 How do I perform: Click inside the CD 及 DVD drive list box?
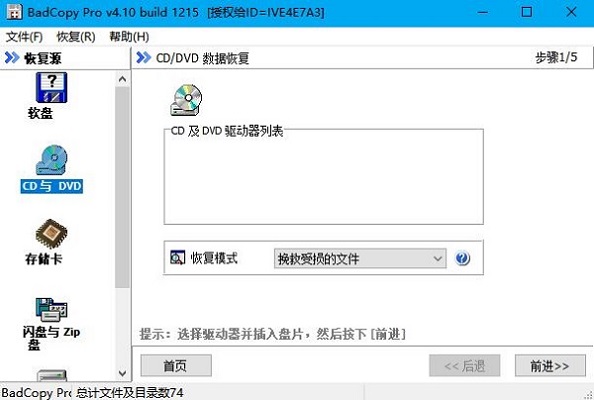(x=324, y=178)
